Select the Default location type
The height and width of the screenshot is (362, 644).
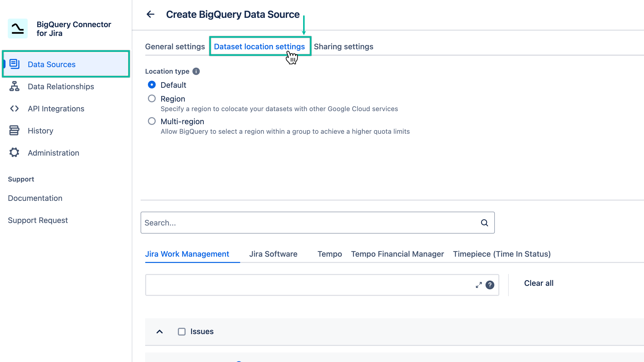coord(152,85)
